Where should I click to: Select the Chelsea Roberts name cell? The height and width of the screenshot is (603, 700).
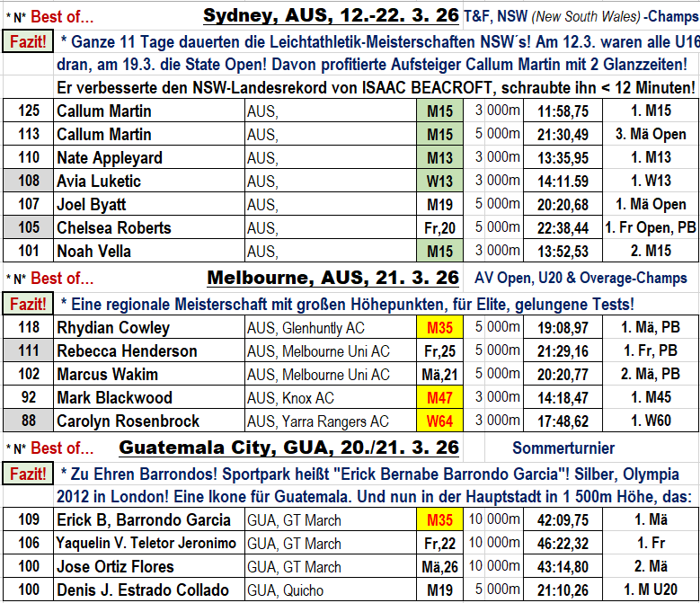tap(148, 228)
